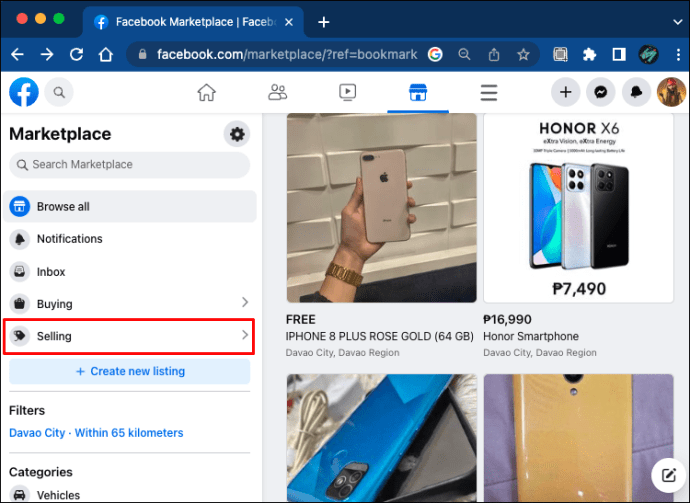
Task: Bookmark page with star icon
Action: click(x=523, y=55)
